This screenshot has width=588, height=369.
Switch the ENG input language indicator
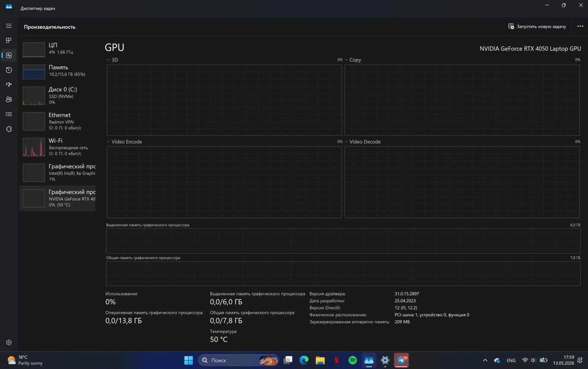tap(511, 360)
